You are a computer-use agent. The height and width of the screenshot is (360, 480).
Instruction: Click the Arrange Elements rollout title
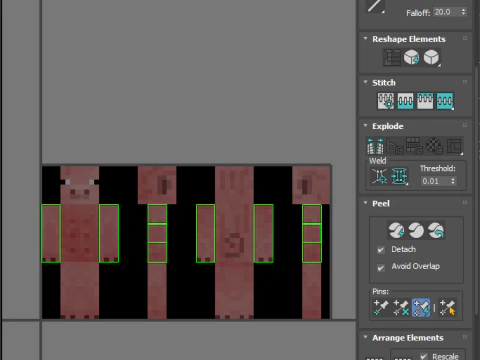click(x=408, y=338)
